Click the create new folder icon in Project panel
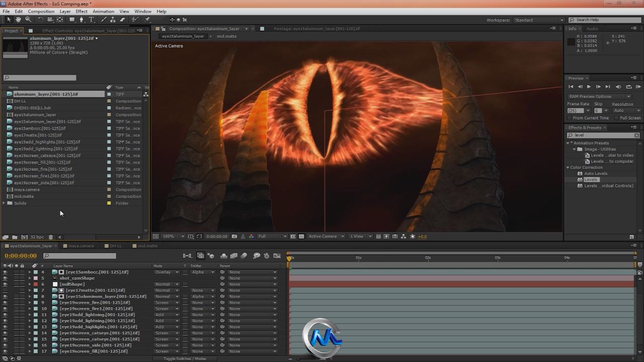The height and width of the screenshot is (362, 644). click(x=15, y=237)
